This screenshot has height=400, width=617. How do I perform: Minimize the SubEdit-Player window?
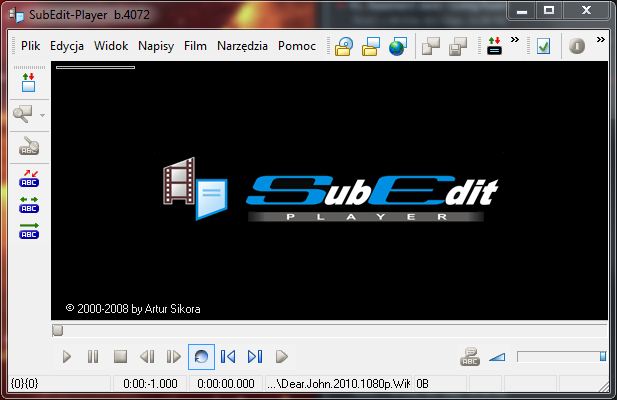pyautogui.click(x=522, y=11)
